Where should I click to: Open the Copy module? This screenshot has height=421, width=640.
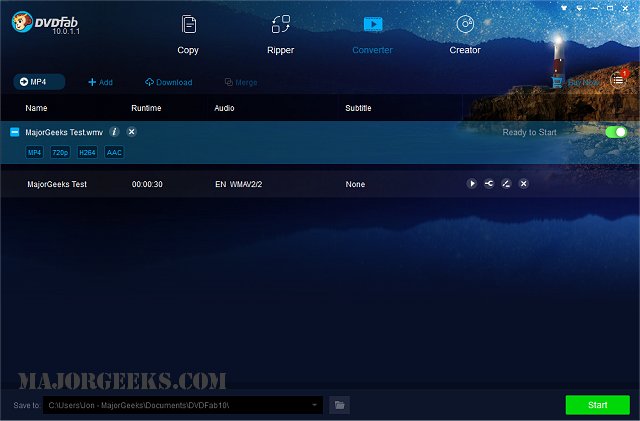[188, 35]
